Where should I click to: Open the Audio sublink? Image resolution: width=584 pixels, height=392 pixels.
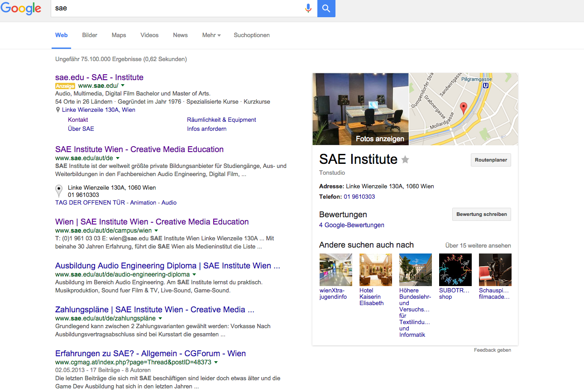pos(169,203)
